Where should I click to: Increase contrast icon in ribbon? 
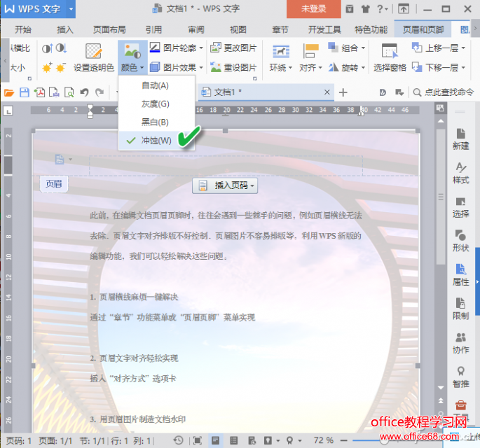[x=48, y=48]
